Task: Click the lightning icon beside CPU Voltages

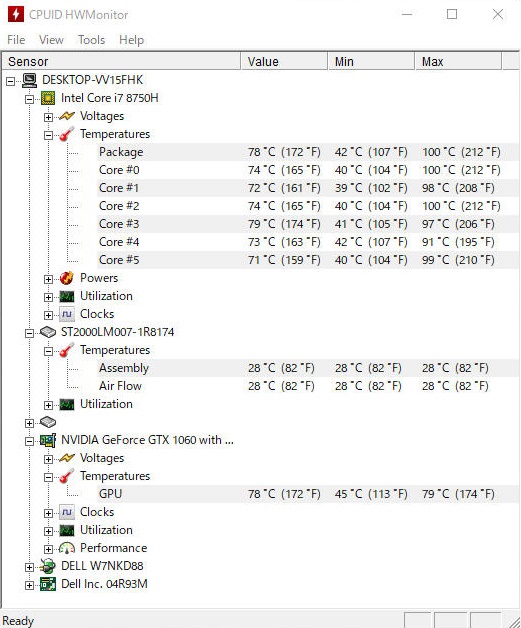Action: (x=67, y=116)
